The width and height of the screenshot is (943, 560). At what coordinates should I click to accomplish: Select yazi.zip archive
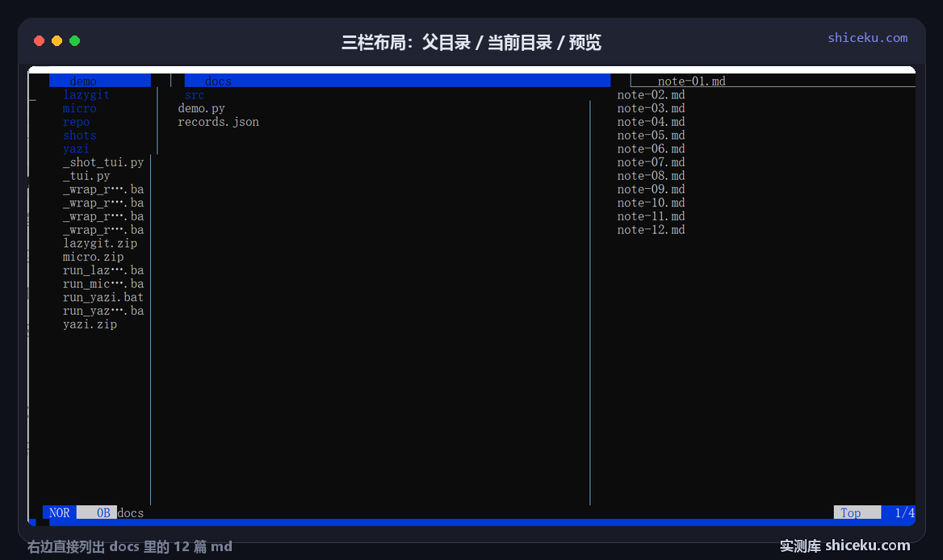90,324
